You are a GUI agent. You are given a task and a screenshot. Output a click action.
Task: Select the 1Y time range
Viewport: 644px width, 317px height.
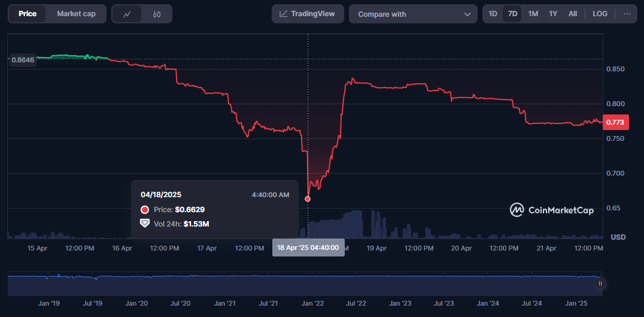point(553,14)
